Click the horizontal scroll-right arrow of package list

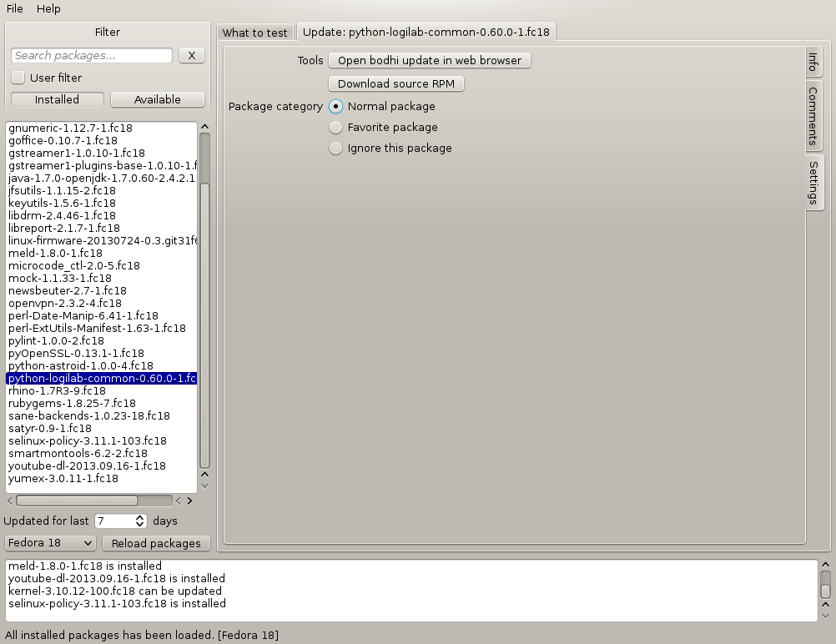189,501
